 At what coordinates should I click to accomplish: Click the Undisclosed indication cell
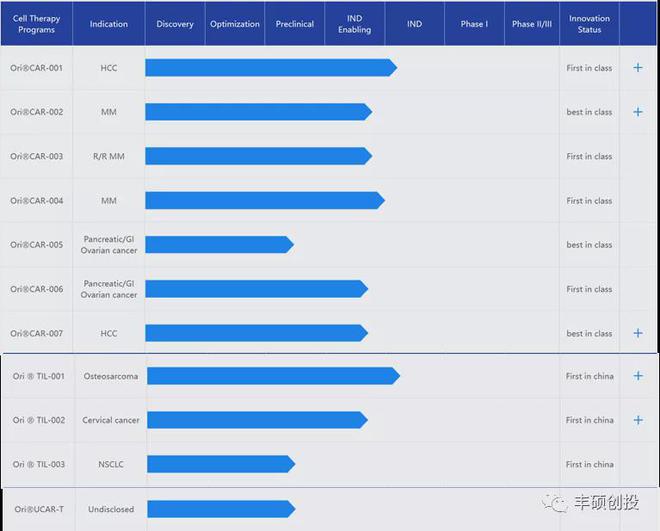(x=111, y=509)
